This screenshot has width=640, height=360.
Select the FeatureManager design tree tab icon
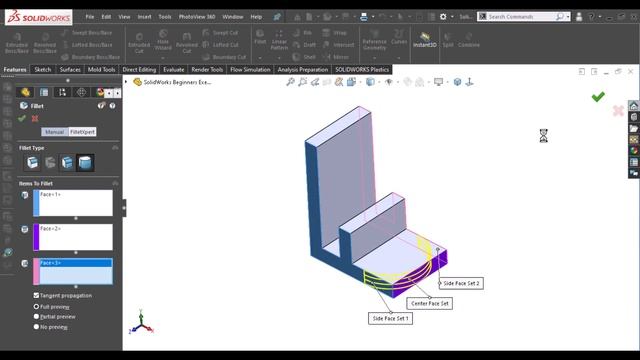pyautogui.click(x=25, y=92)
